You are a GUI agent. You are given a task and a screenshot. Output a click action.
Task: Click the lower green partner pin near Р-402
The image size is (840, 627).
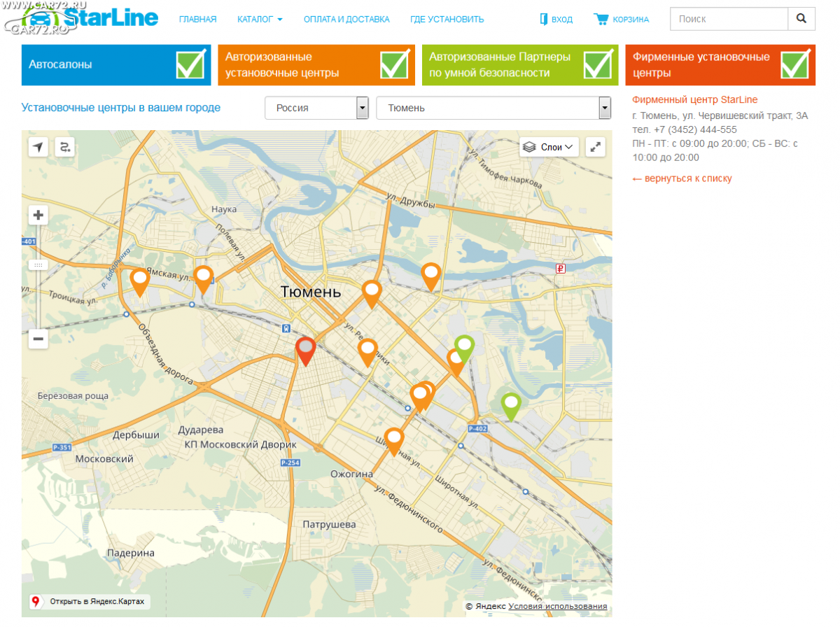[512, 406]
